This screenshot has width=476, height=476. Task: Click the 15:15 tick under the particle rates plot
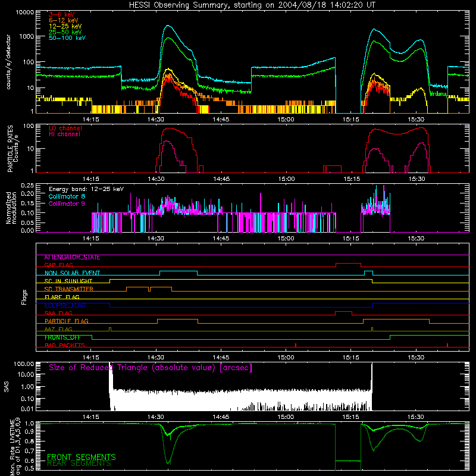(351, 179)
